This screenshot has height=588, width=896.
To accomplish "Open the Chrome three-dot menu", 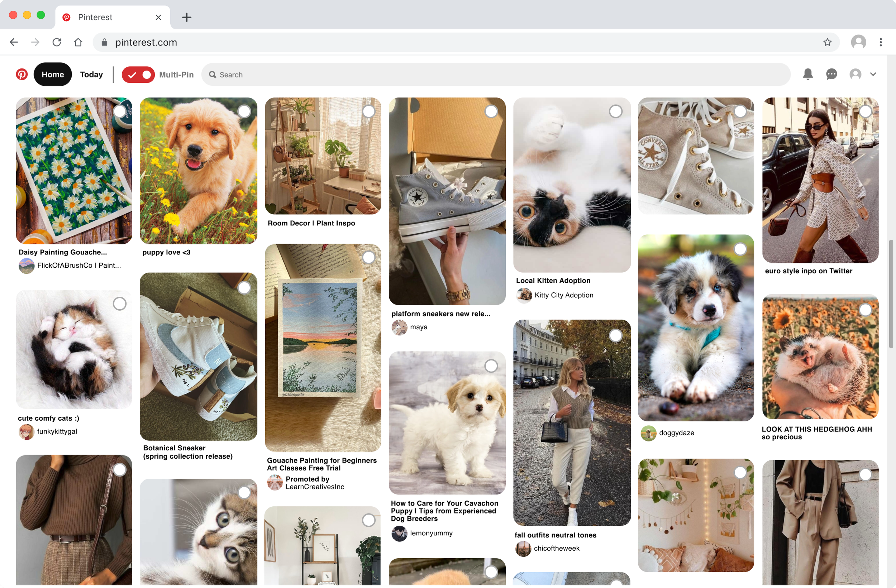I will (881, 42).
